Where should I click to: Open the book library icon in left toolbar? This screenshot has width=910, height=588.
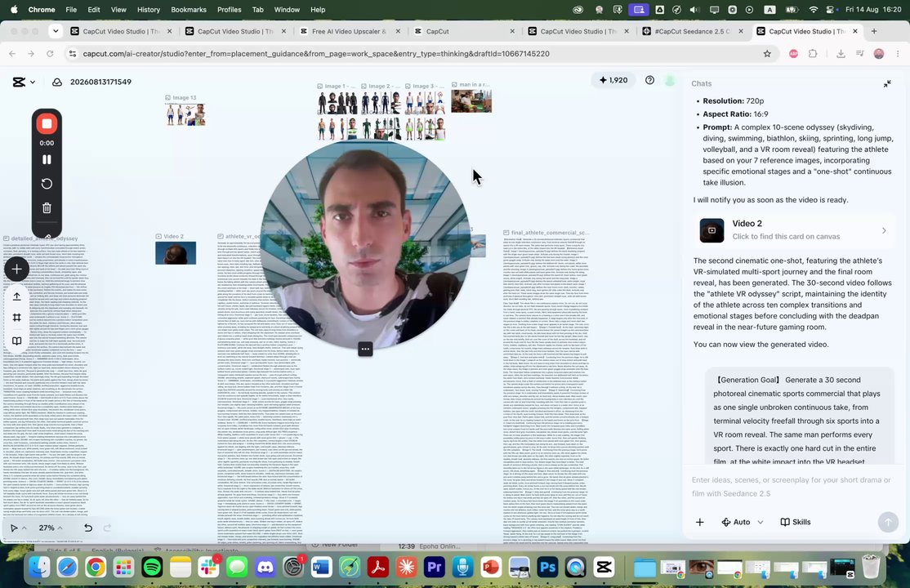(17, 341)
